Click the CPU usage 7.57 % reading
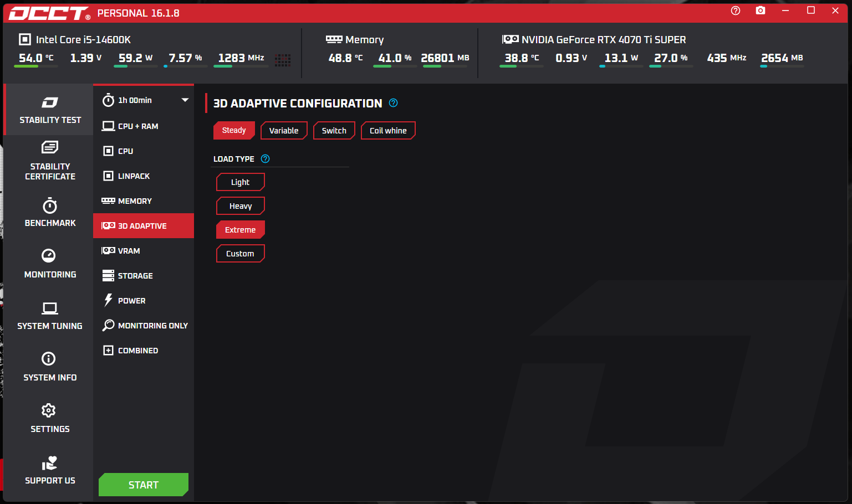This screenshot has height=504, width=852. (x=185, y=58)
